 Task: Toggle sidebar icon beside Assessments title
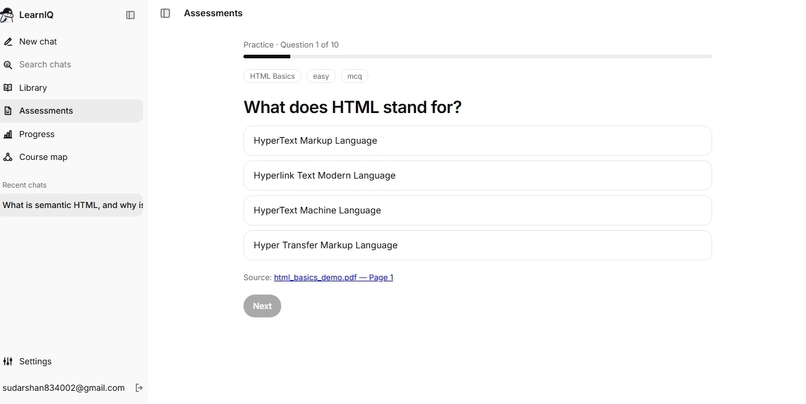pyautogui.click(x=165, y=13)
